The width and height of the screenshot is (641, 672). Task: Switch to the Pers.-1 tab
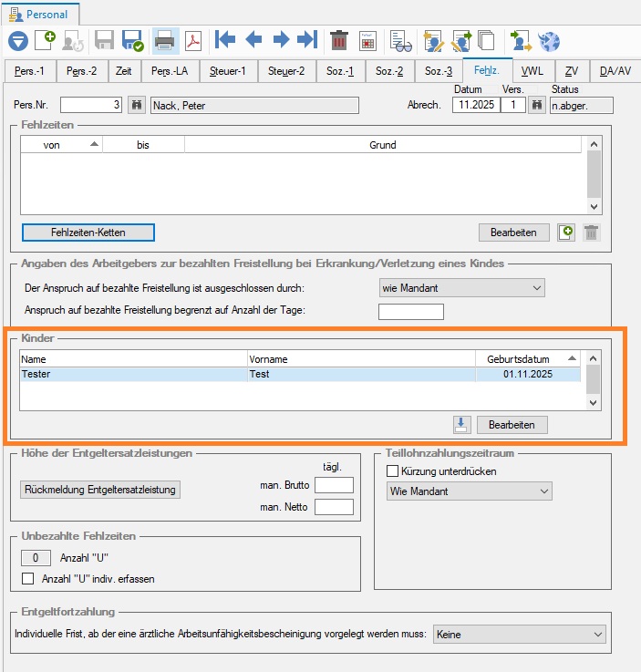pos(29,71)
